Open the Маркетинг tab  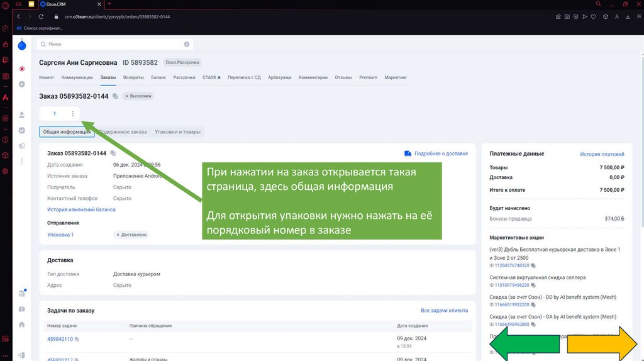[396, 77]
